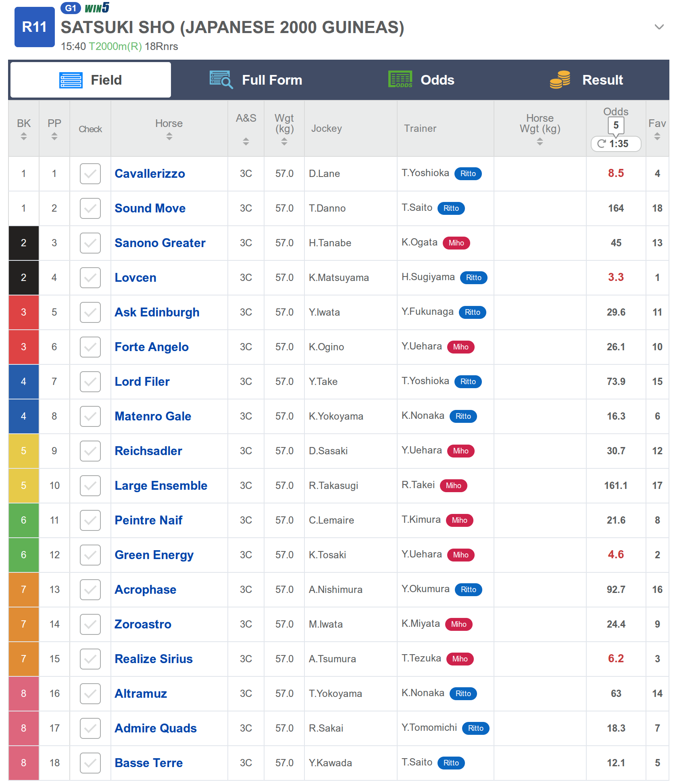
Task: Check the Cavallerizzo checkbox
Action: (90, 174)
